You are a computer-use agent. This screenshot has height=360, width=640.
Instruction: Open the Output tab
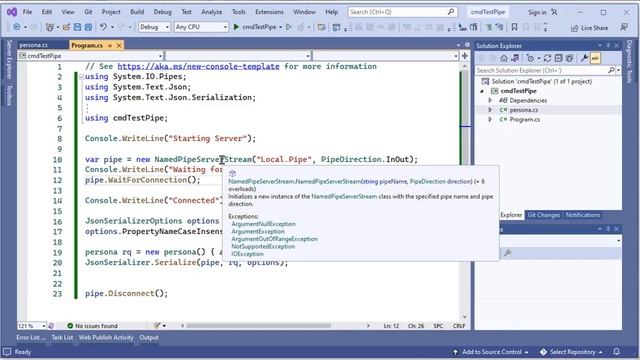point(149,338)
